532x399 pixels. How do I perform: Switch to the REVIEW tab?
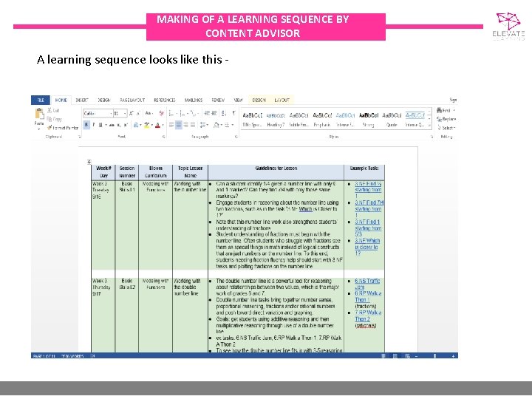coord(218,100)
